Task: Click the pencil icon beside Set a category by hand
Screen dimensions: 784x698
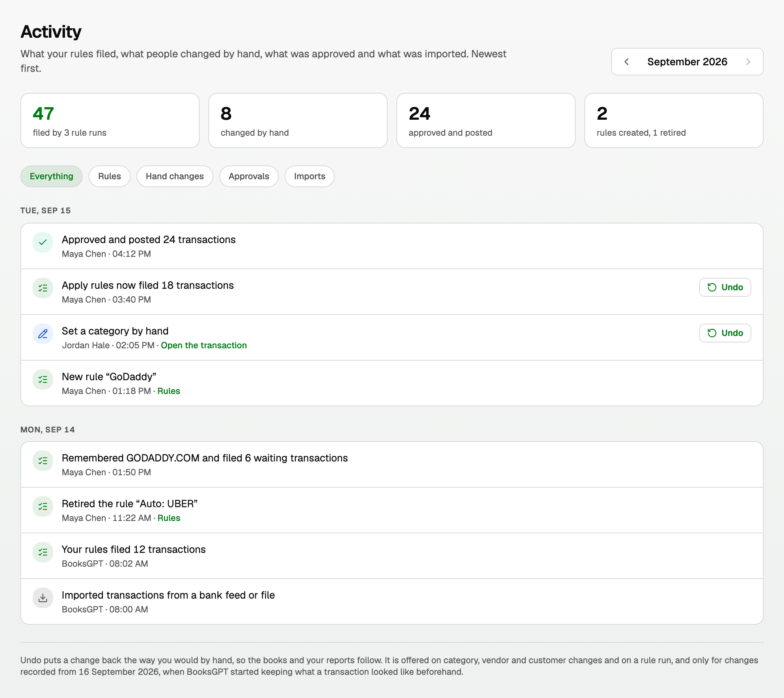Action: click(x=42, y=334)
